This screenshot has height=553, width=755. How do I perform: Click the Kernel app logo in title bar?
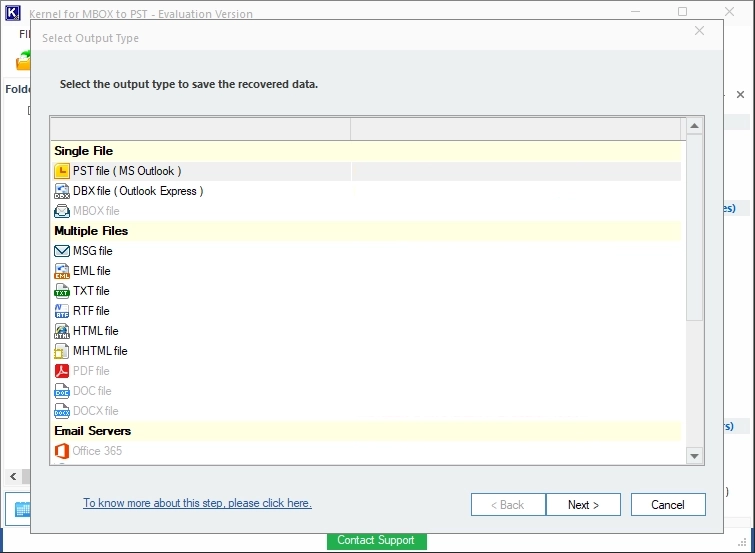coord(13,13)
